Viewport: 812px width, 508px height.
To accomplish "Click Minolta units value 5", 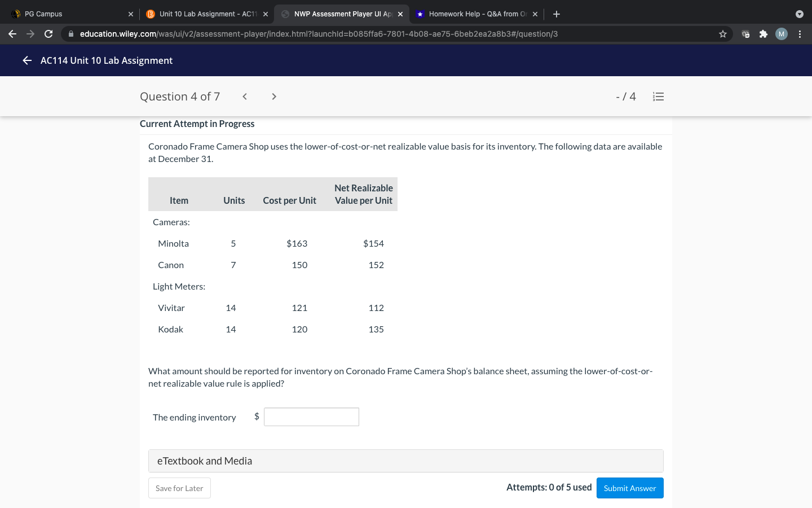I will coord(233,243).
